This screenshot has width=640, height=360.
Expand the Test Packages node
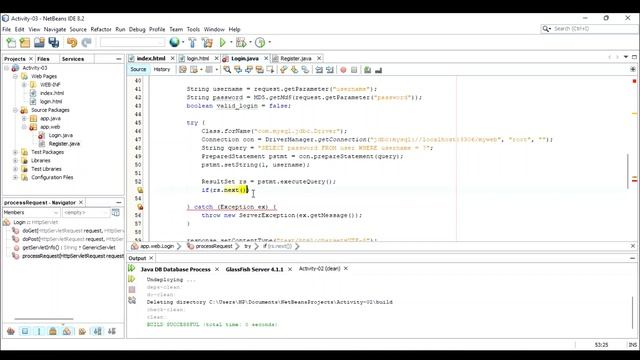(x=15, y=152)
